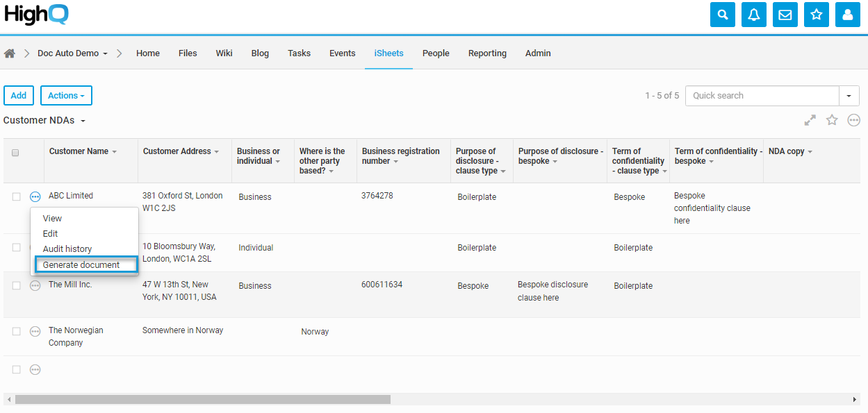
Task: Click the Add button
Action: coord(19,96)
